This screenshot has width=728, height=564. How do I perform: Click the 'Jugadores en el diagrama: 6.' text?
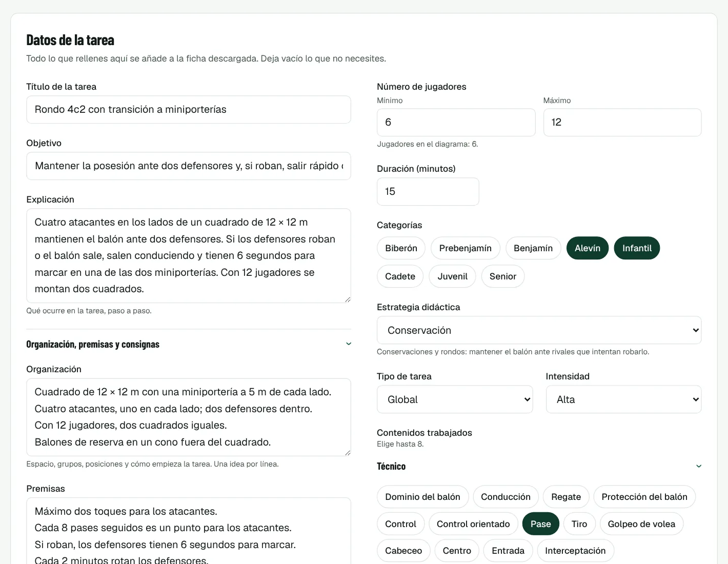pos(428,144)
